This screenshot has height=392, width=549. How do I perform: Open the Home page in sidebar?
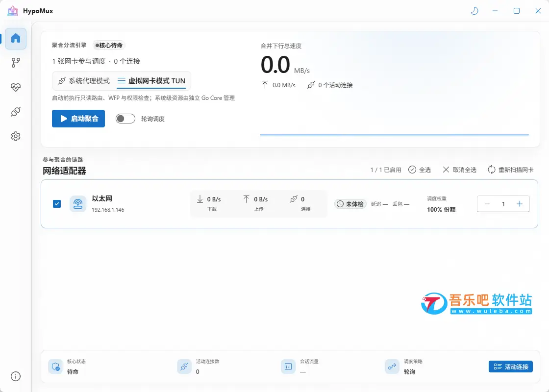pos(16,38)
